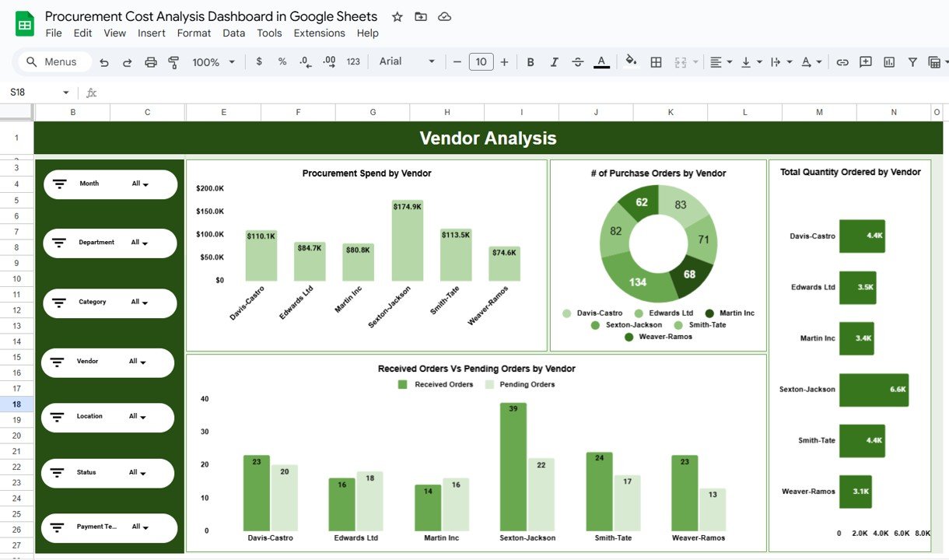The height and width of the screenshot is (560, 949).
Task: Apply currency format to the cell
Action: [259, 61]
